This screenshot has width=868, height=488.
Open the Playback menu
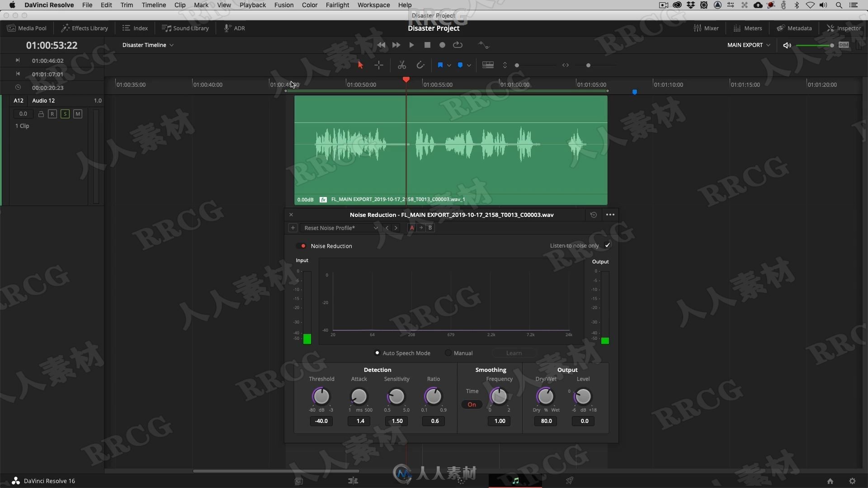pyautogui.click(x=253, y=5)
